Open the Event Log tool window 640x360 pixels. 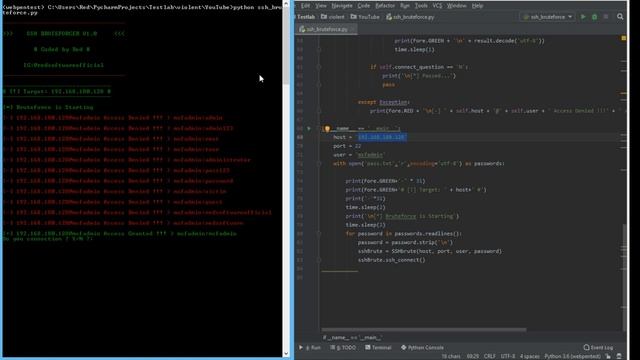[598, 348]
